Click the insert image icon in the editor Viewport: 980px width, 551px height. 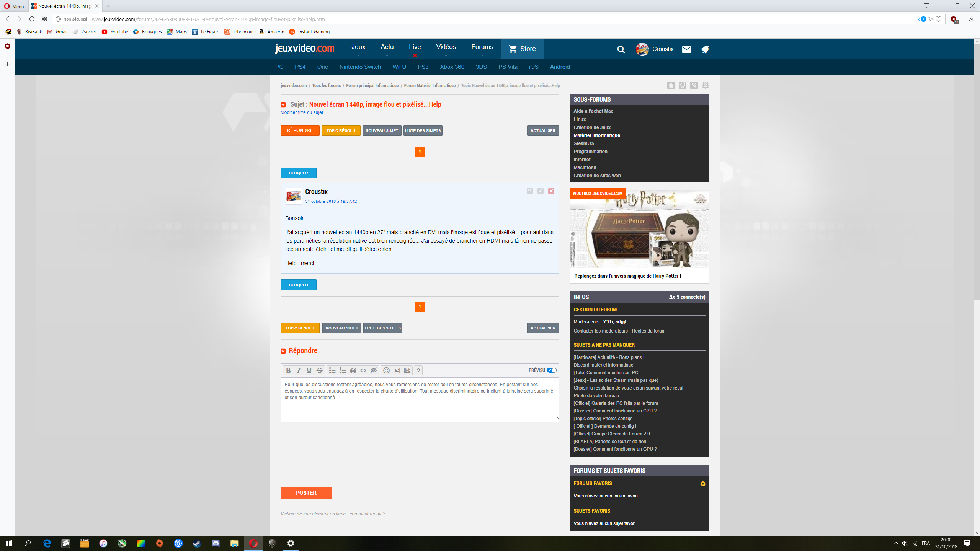pos(397,370)
